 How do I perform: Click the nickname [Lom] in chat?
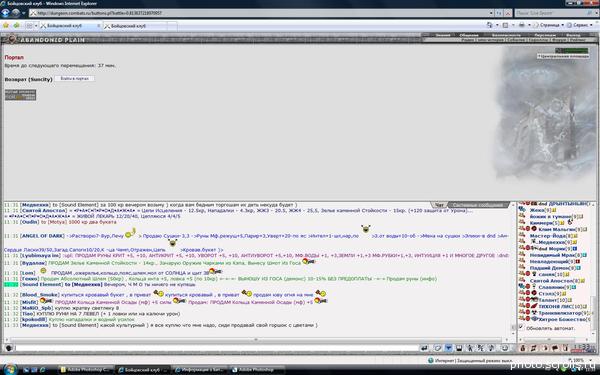28,273
